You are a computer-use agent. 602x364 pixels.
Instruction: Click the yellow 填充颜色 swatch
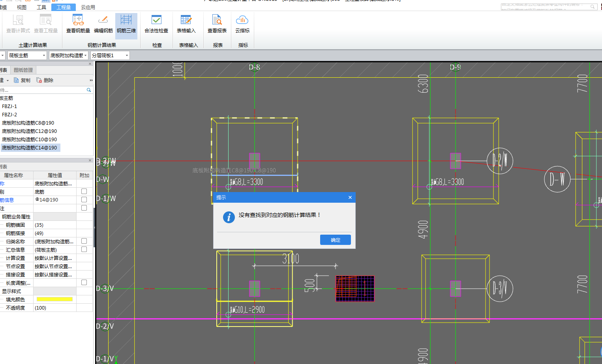coord(54,299)
